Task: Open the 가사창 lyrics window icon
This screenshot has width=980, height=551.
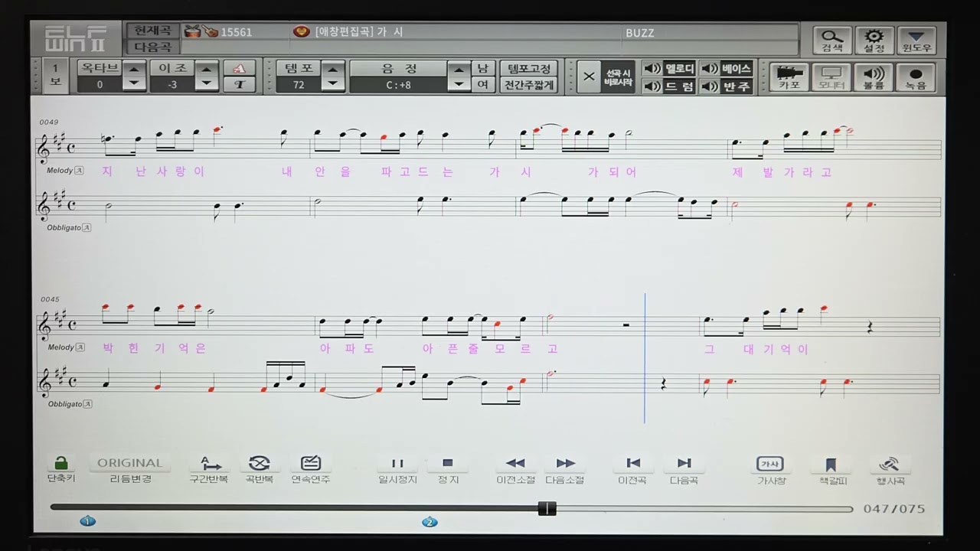Action: pos(770,464)
